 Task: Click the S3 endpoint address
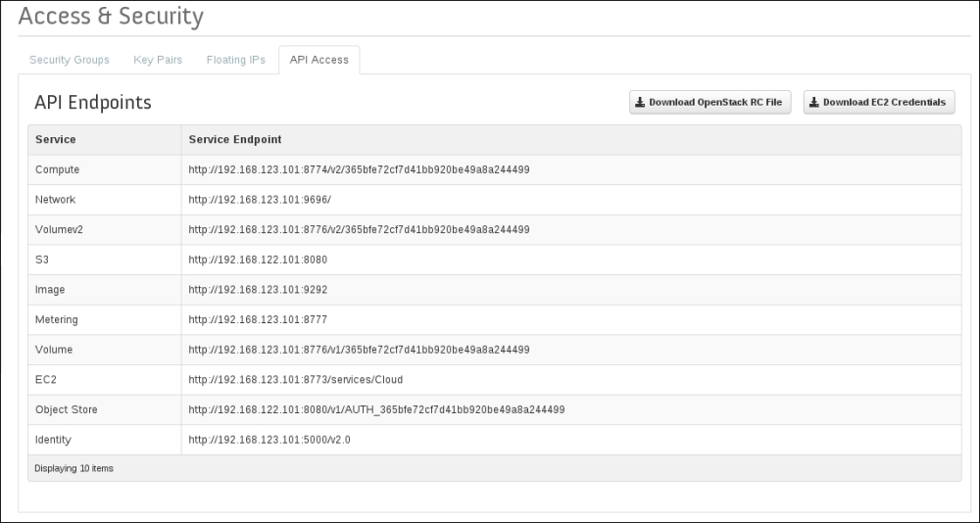[258, 260]
